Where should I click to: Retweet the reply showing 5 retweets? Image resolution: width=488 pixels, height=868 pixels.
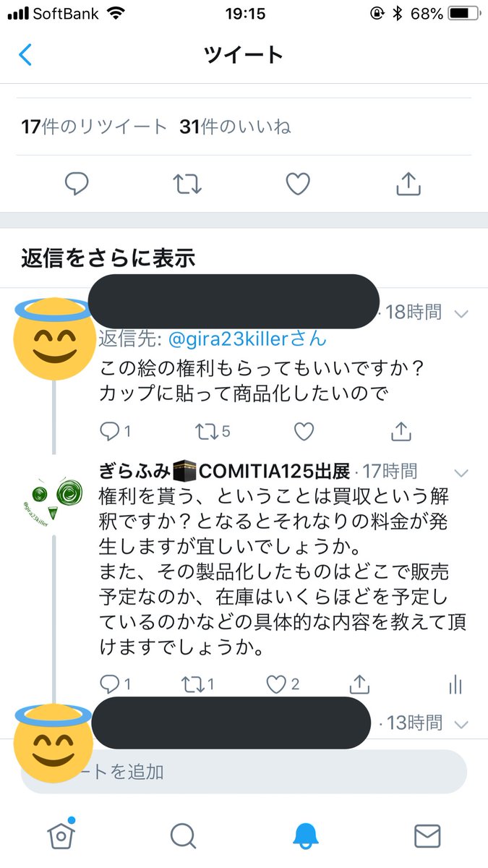pos(207,431)
